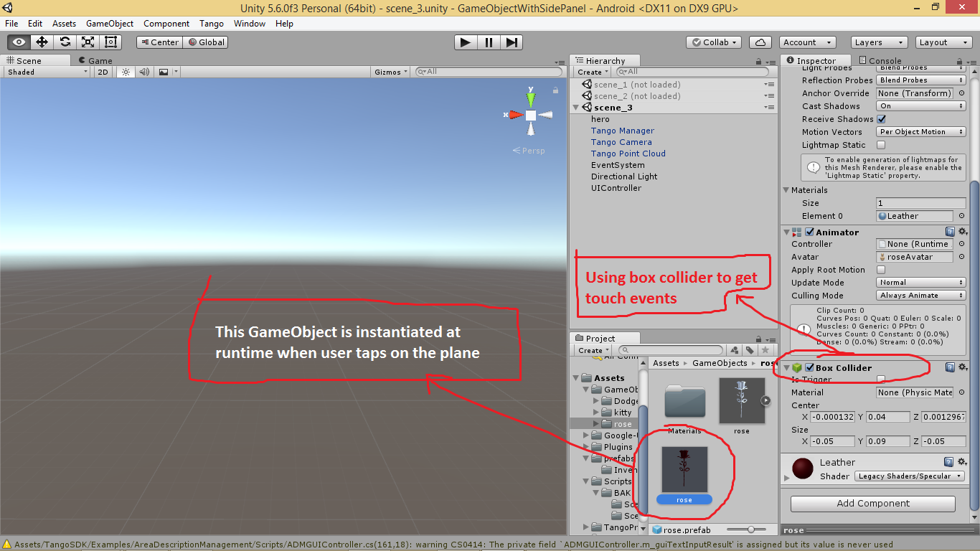
Task: Open the Cast Shadows dropdown
Action: click(x=921, y=106)
